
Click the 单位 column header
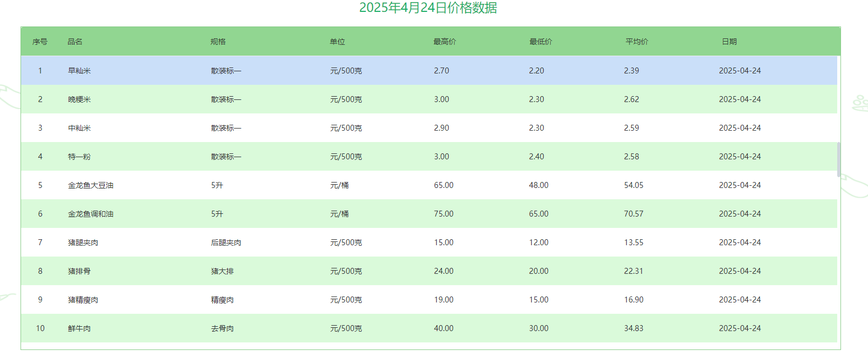point(337,42)
